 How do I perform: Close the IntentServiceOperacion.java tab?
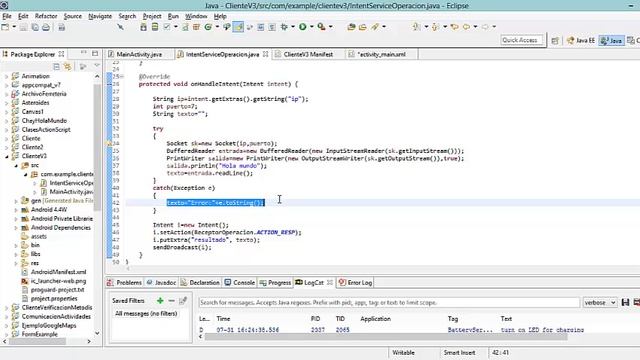pyautogui.click(x=265, y=54)
